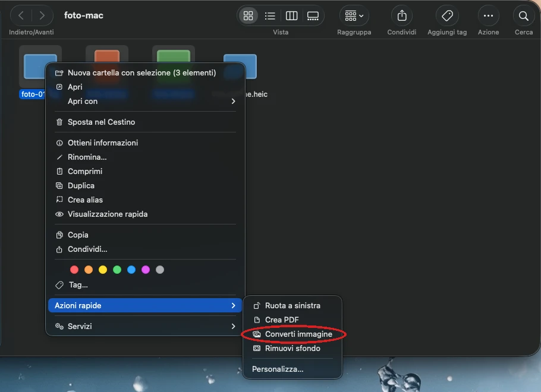Open the Tag... option
The width and height of the screenshot is (541, 392).
coord(145,284)
